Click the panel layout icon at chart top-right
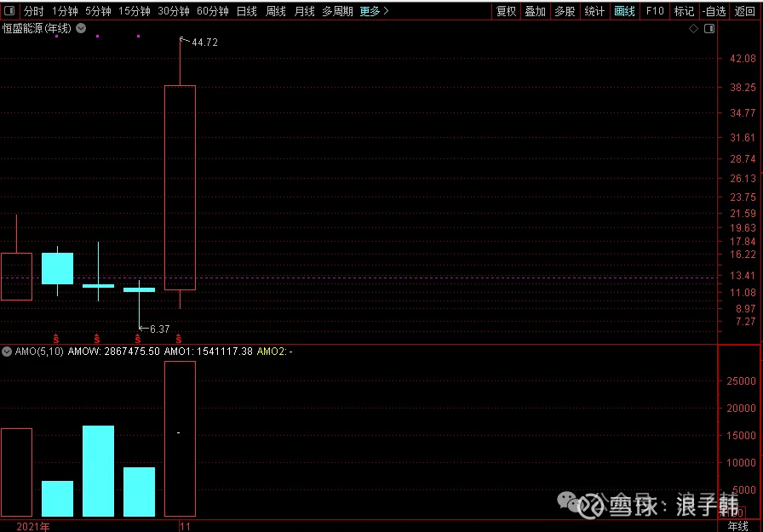The image size is (763, 532). (707, 28)
